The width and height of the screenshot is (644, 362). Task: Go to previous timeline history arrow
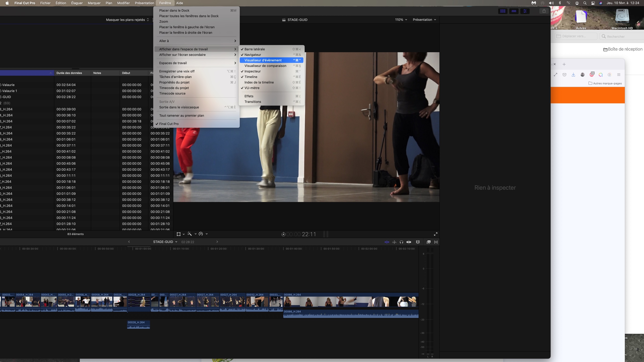129,242
